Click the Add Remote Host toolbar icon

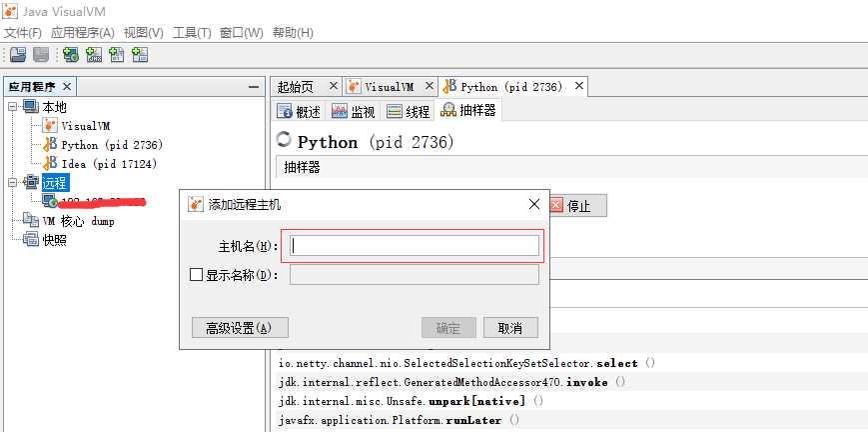click(x=71, y=54)
